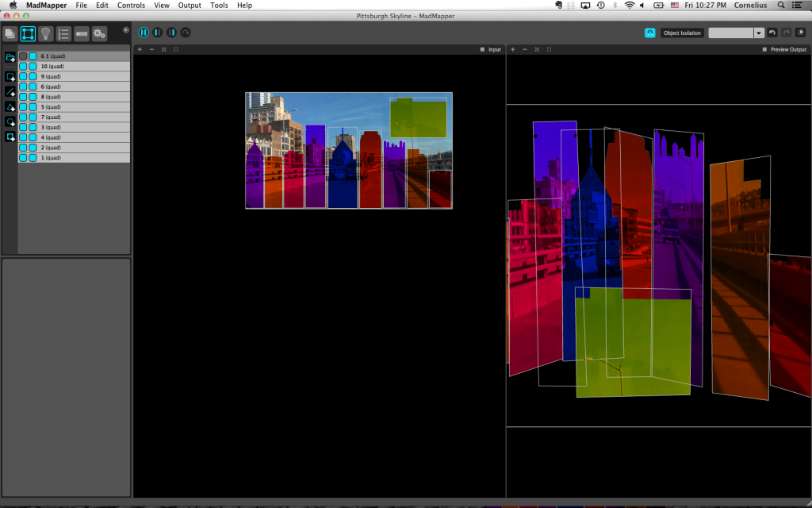Open the Output menu
This screenshot has height=508, width=812.
(x=189, y=5)
